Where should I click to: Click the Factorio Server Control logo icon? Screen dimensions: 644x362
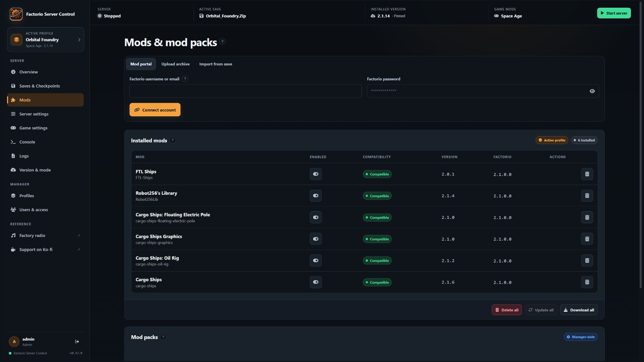[x=16, y=14]
